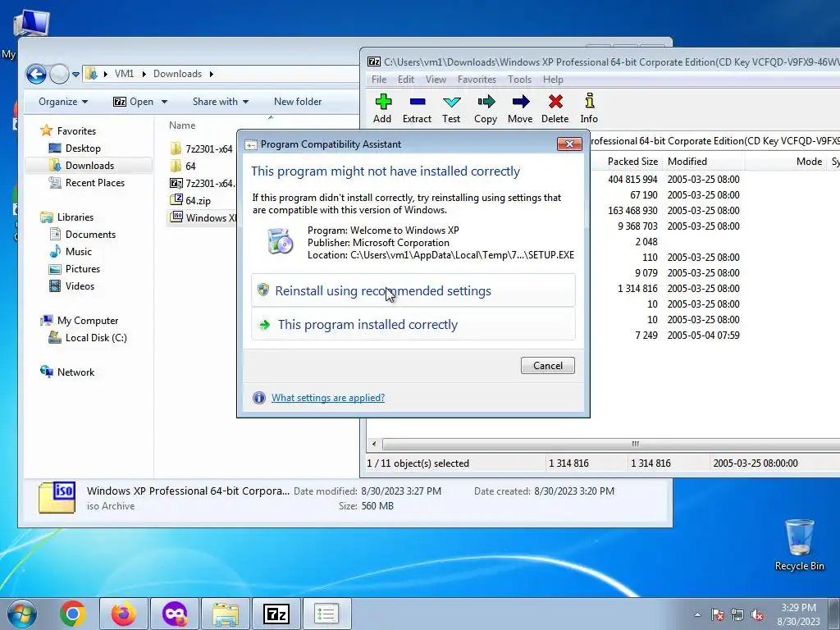Viewport: 840px width, 630px height.
Task: Open Info in the 7-Zip toolbar
Action: (x=589, y=109)
